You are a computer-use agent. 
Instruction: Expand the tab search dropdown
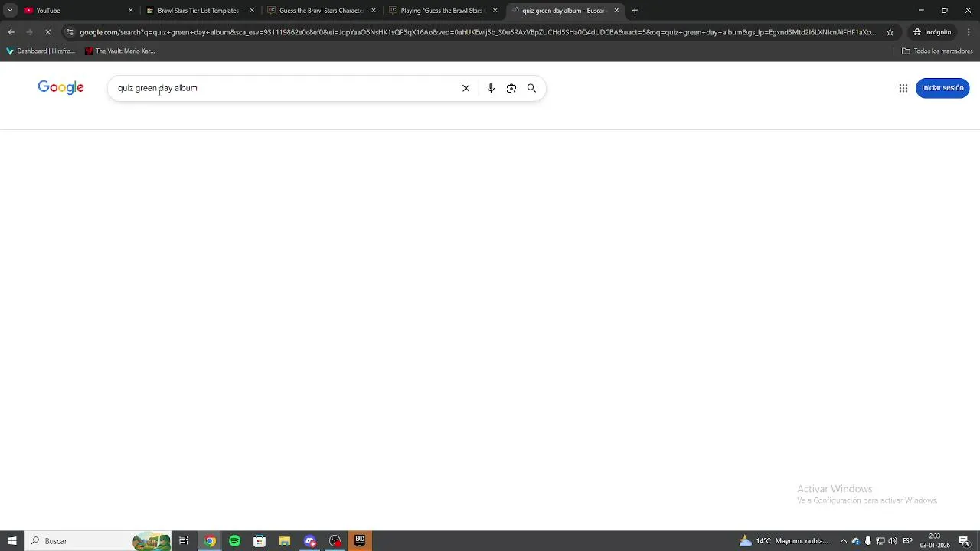10,11
